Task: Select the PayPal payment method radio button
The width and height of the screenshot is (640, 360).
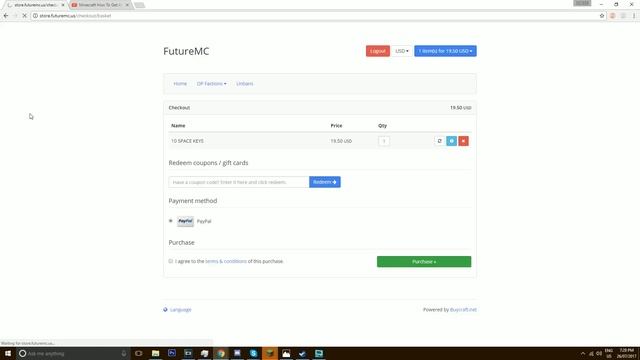Action: tap(171, 221)
